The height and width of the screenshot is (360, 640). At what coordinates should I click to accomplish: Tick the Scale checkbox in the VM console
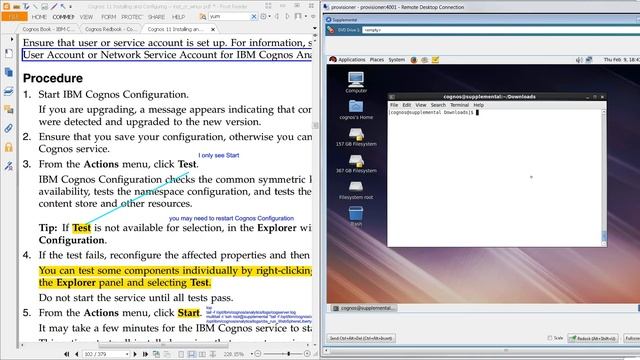tap(550, 338)
